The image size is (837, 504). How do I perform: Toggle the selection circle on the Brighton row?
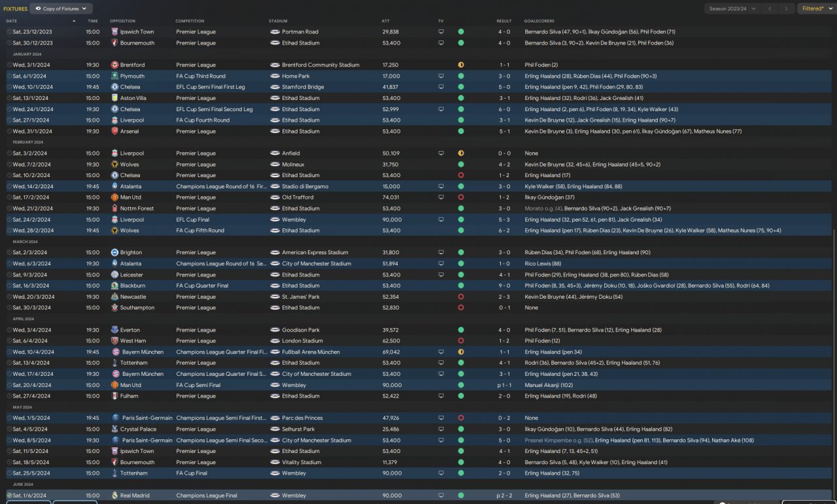click(x=9, y=252)
